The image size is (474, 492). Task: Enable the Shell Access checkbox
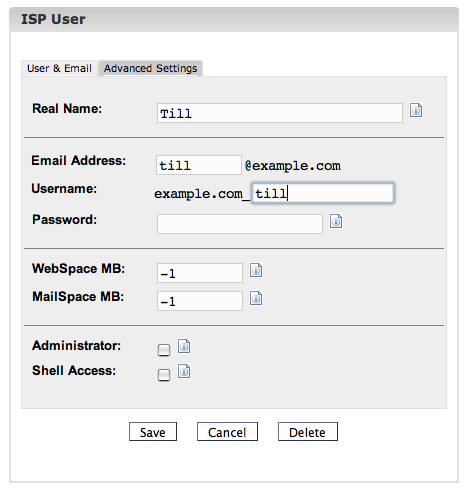(164, 375)
